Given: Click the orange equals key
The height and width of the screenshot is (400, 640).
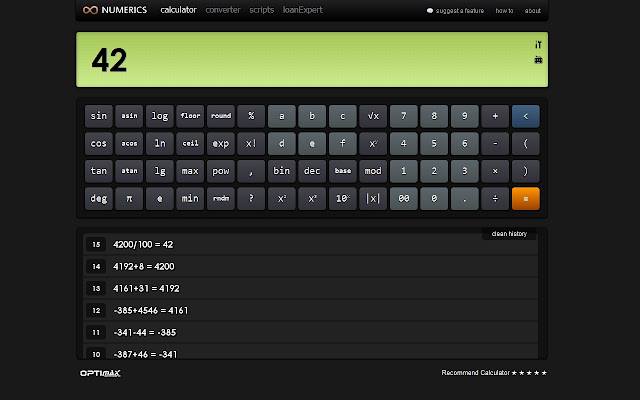Looking at the screenshot, I should coord(526,198).
